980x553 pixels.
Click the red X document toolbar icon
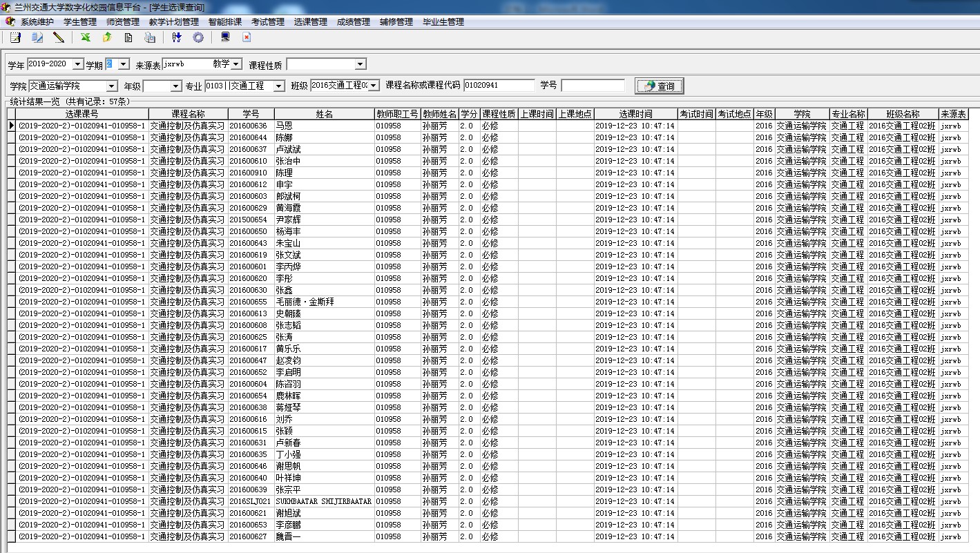point(247,38)
